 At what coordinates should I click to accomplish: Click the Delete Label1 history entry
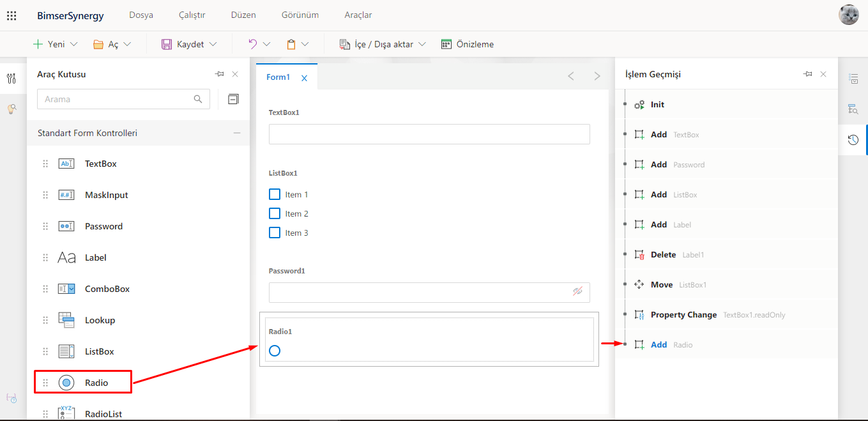click(663, 255)
